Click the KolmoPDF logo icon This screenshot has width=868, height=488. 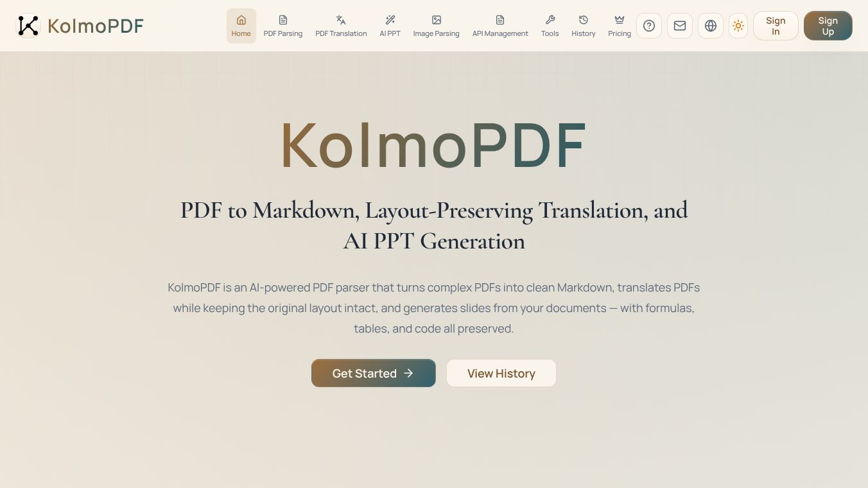(28, 26)
